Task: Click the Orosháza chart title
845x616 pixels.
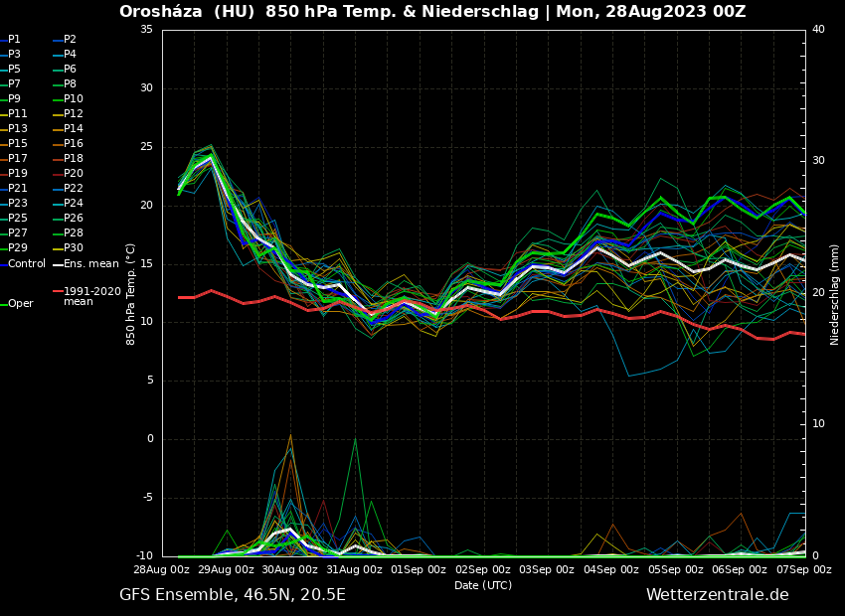Action: (x=432, y=12)
